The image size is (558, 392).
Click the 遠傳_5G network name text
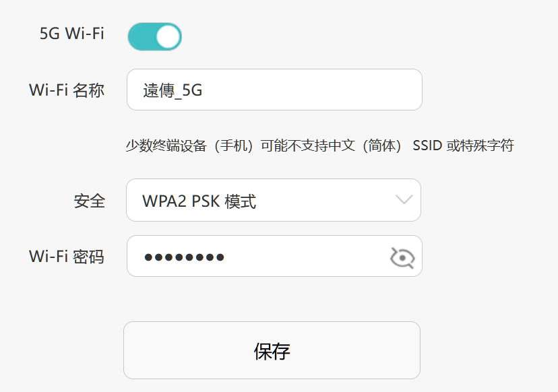point(173,90)
